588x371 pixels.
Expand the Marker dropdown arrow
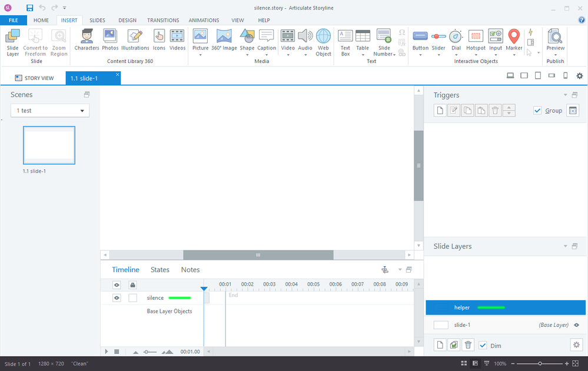[x=514, y=55]
